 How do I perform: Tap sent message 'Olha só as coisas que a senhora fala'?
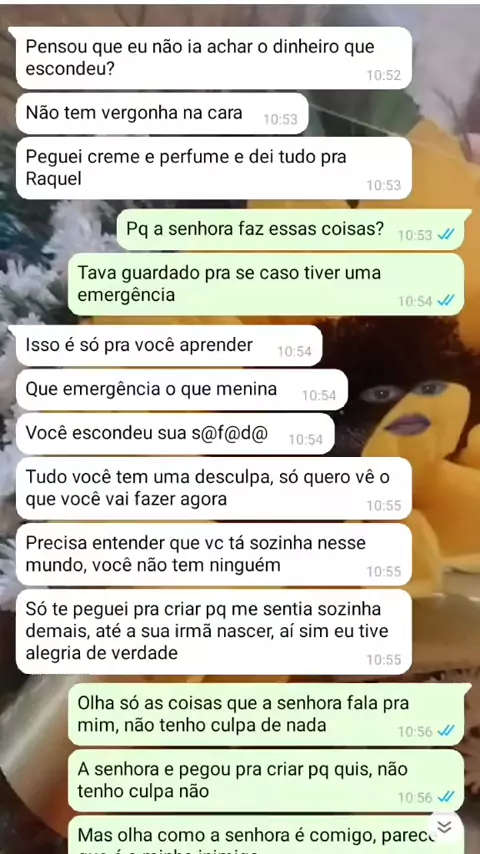[x=266, y=715]
